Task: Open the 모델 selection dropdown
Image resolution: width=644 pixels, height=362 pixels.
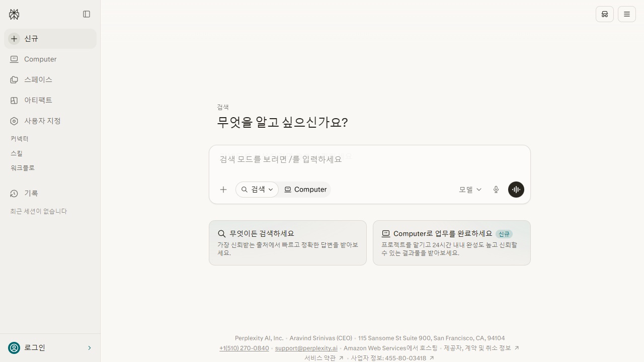Action: 470,190
